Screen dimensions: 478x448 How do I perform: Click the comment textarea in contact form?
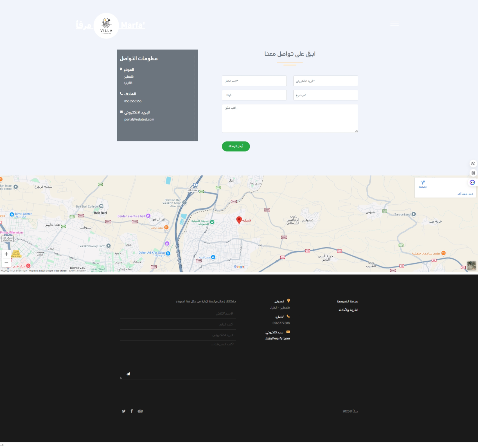pos(290,118)
